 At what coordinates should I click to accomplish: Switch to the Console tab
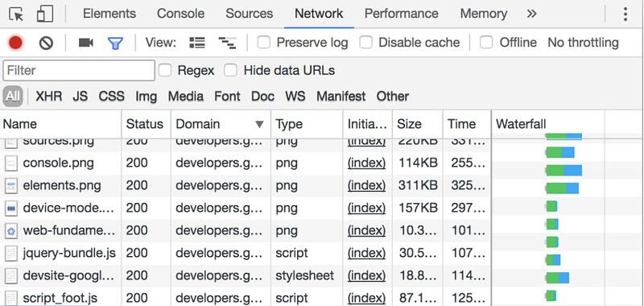[x=180, y=14]
